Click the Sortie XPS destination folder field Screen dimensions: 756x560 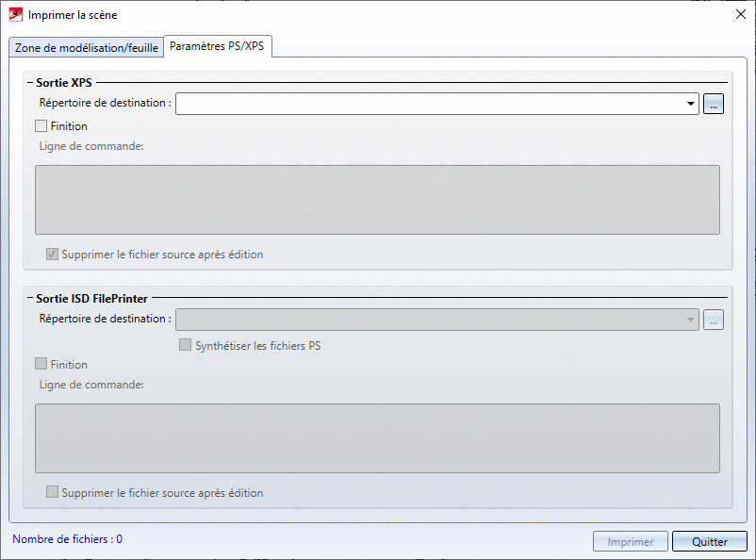click(430, 104)
